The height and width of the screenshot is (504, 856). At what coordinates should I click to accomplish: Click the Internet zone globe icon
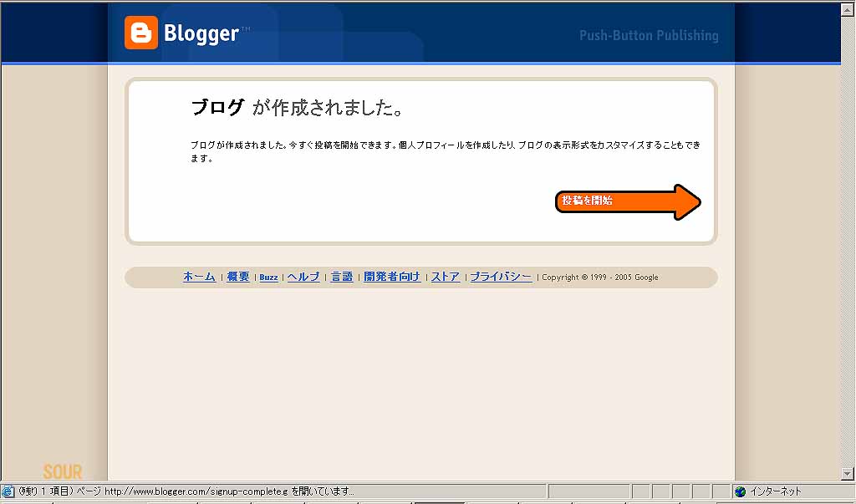[x=741, y=491]
